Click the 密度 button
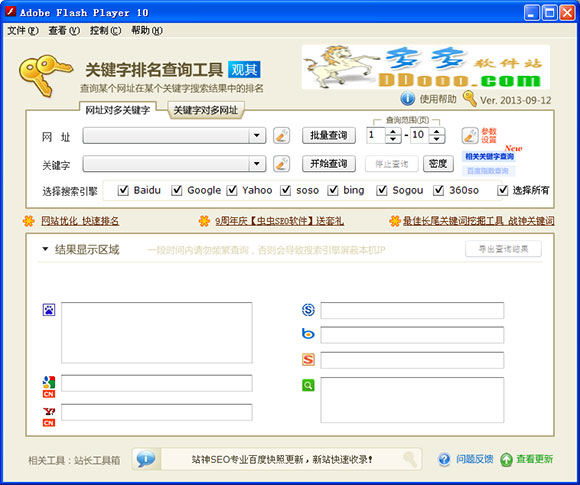The width and height of the screenshot is (580, 485). 438,164
